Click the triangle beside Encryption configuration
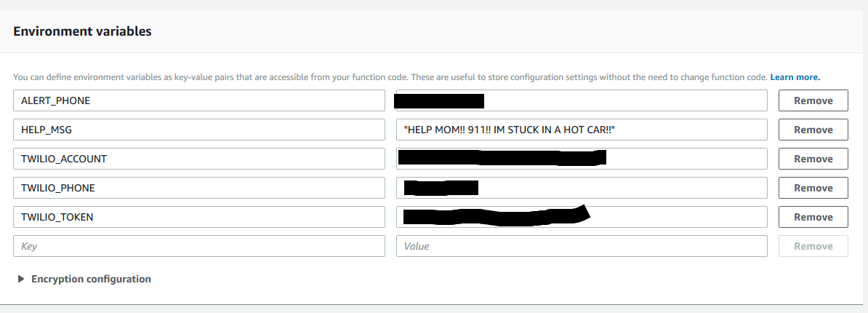Viewport: 868px width, 313px height. tap(21, 279)
